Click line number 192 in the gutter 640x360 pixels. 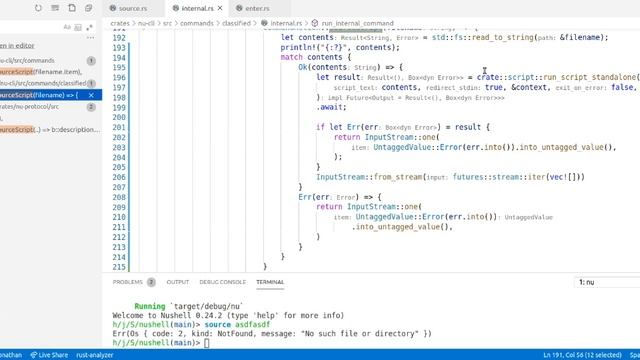pos(119,38)
